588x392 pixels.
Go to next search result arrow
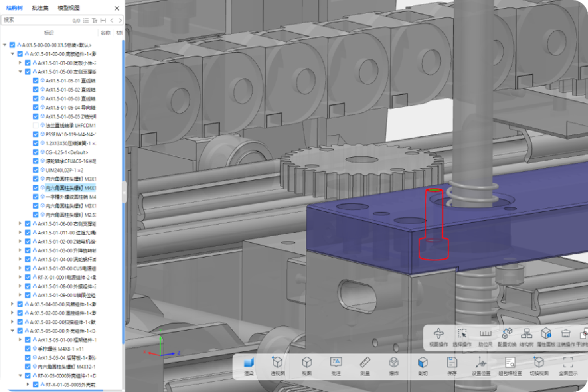[x=120, y=20]
